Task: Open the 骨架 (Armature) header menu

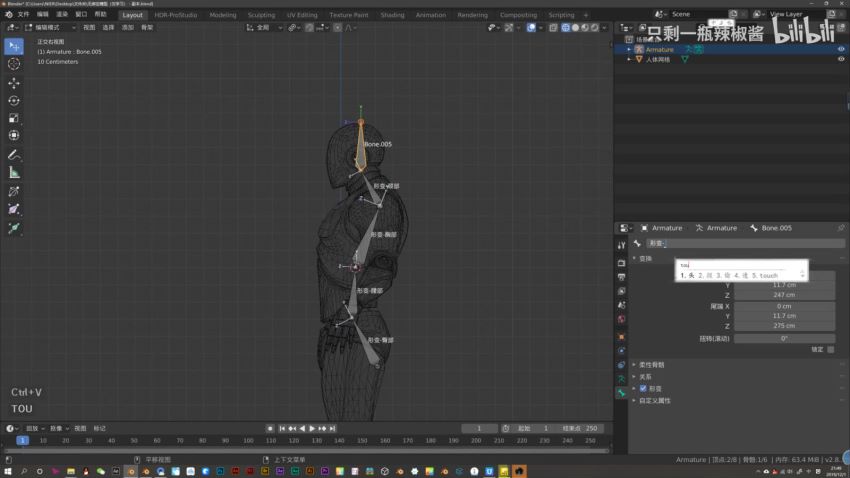Action: point(147,28)
